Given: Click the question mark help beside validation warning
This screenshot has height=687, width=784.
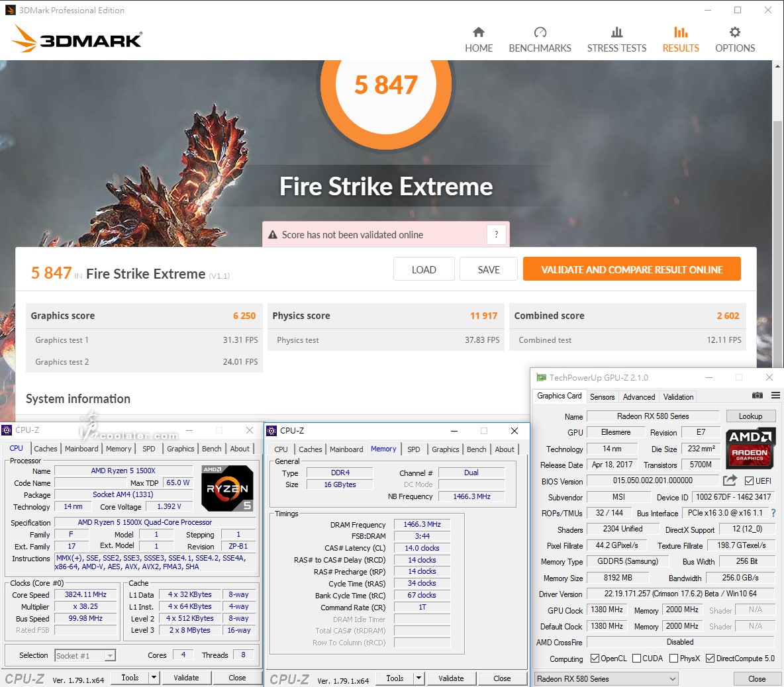Looking at the screenshot, I should [496, 234].
